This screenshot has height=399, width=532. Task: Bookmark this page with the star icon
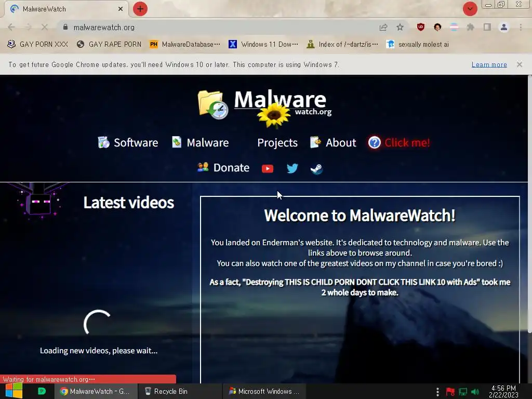(400, 27)
